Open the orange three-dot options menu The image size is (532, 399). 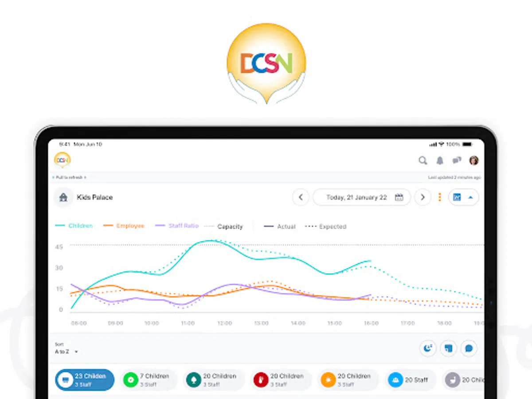[x=440, y=197]
